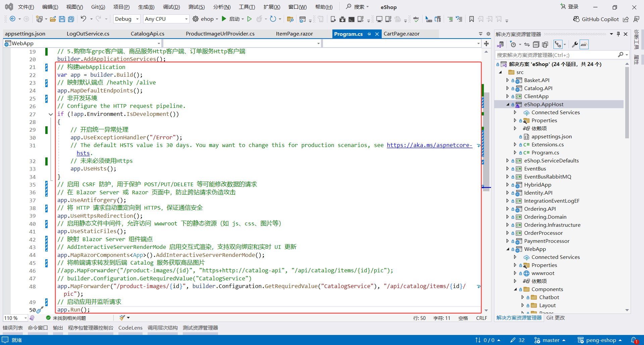Change the 110% editor zoom level
Screen dimensions: 644x345
(15, 318)
